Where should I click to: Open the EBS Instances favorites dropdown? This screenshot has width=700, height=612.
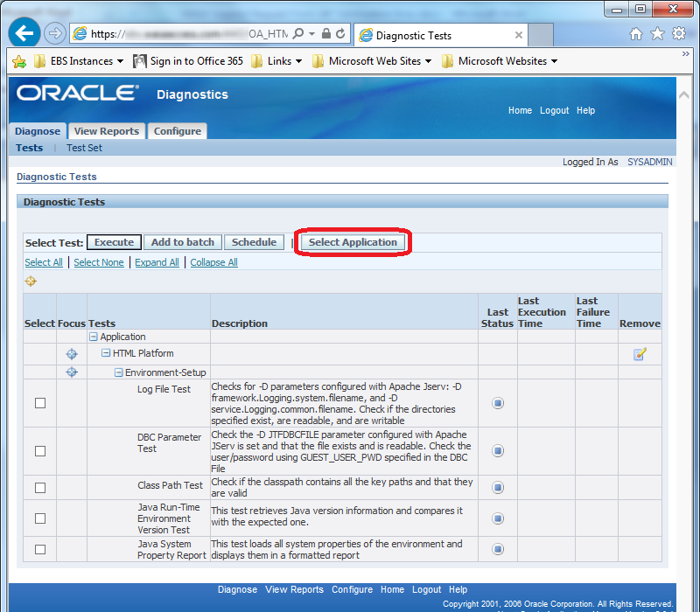(79, 61)
